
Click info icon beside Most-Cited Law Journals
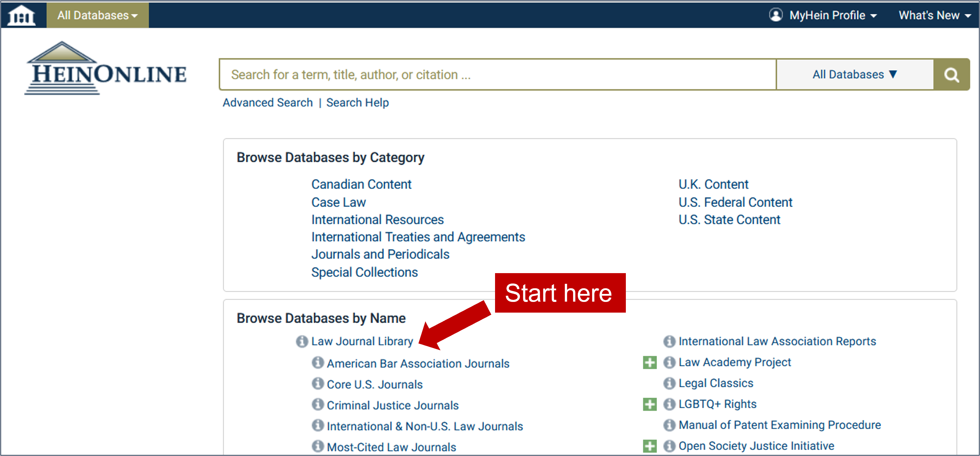318,446
